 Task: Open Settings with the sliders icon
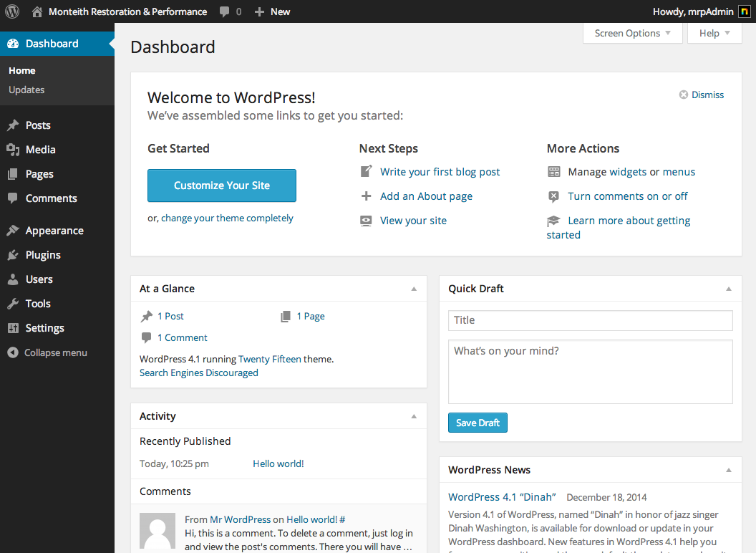(x=14, y=327)
